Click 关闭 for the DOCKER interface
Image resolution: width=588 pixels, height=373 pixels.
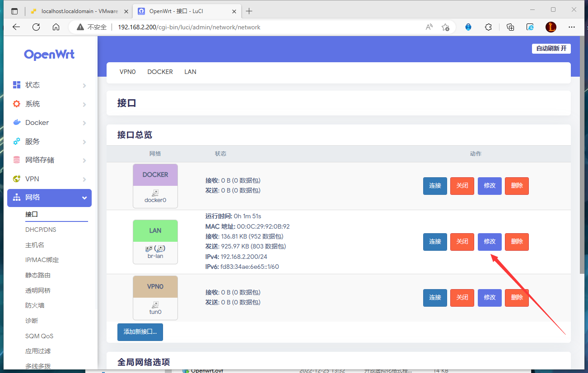pos(462,186)
